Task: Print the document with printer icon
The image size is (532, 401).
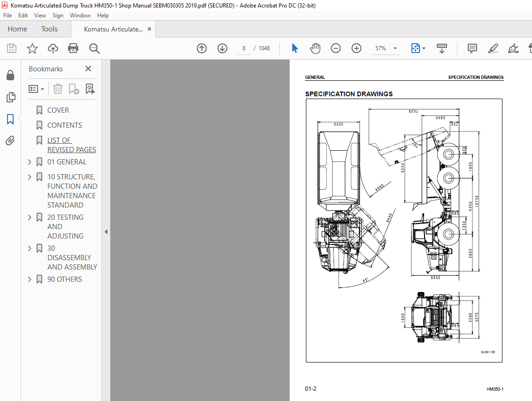Action: 73,48
